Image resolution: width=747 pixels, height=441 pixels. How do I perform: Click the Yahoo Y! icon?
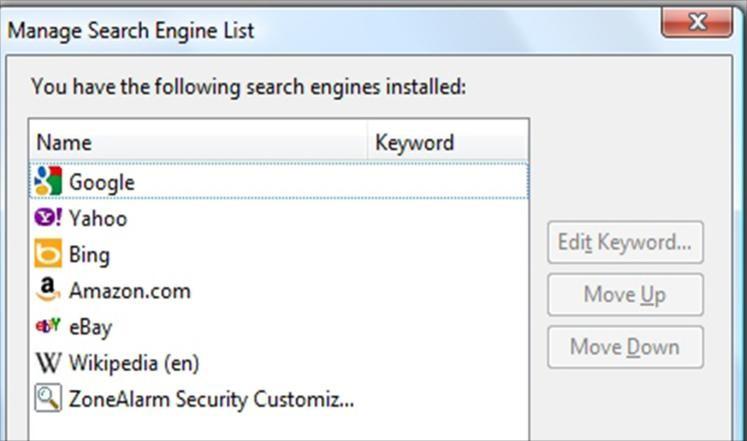[48, 218]
